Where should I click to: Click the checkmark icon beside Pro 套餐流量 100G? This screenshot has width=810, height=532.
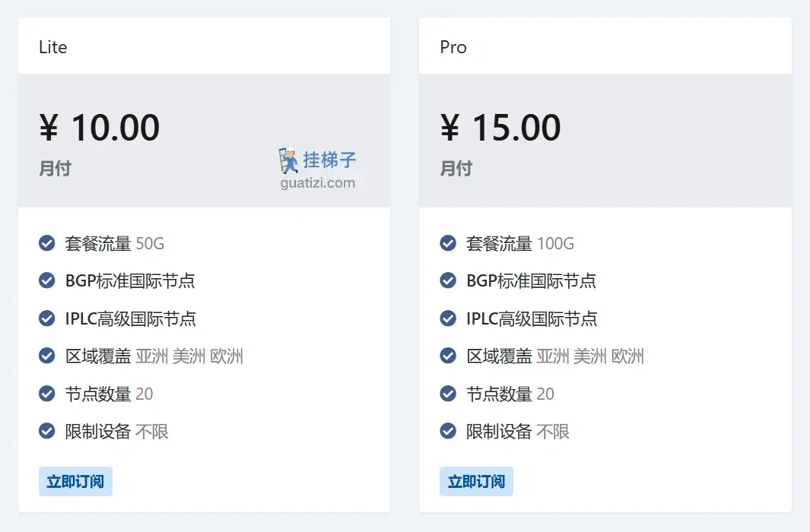447,243
